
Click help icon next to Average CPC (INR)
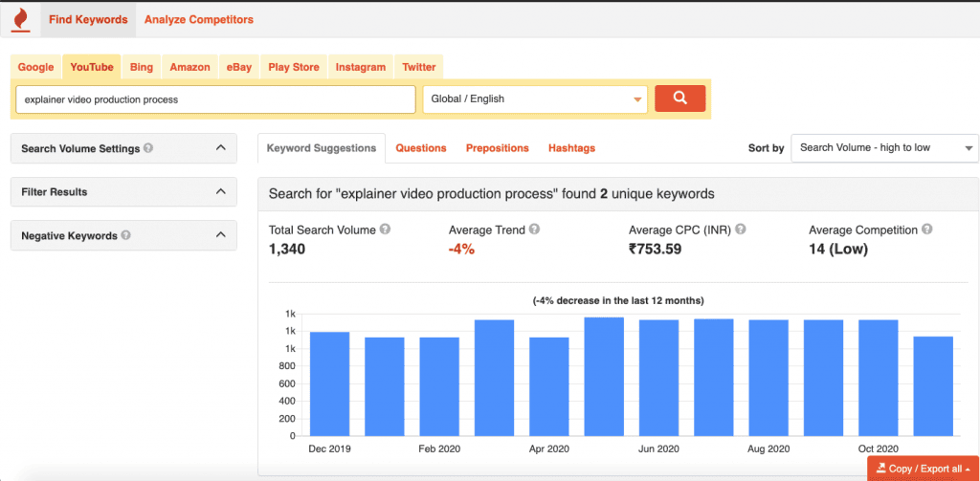741,230
